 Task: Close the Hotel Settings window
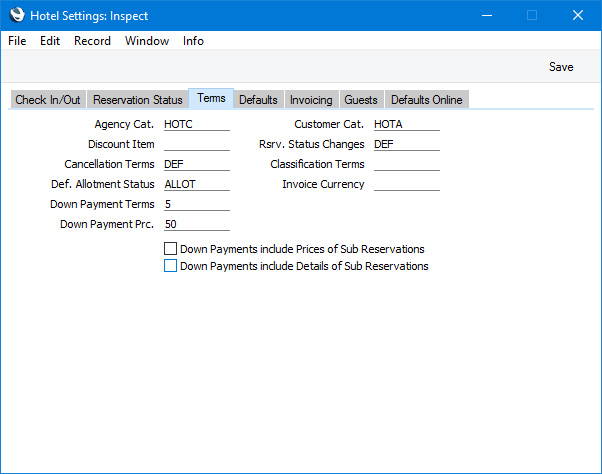coord(577,15)
